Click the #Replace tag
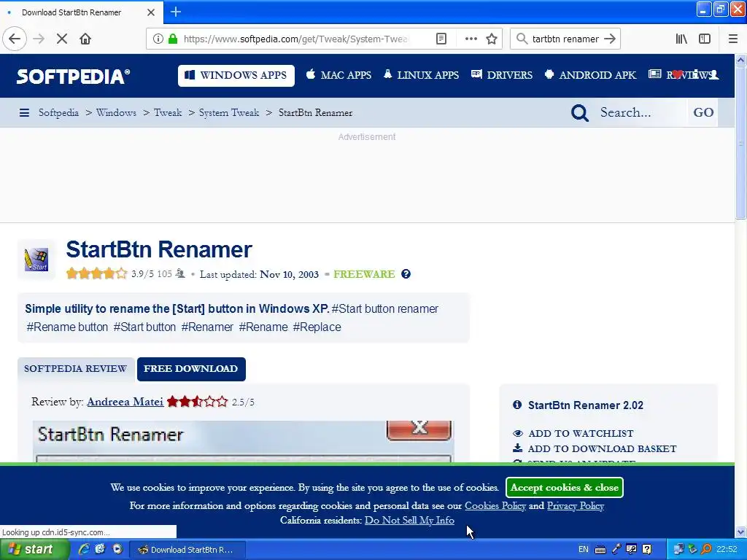This screenshot has width=747, height=560. (x=317, y=327)
